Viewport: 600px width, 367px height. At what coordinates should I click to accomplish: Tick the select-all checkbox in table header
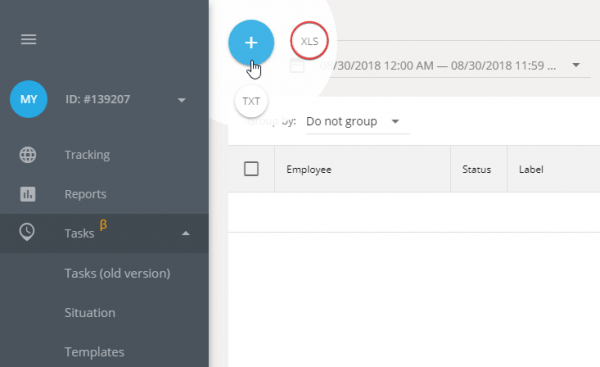(x=251, y=169)
